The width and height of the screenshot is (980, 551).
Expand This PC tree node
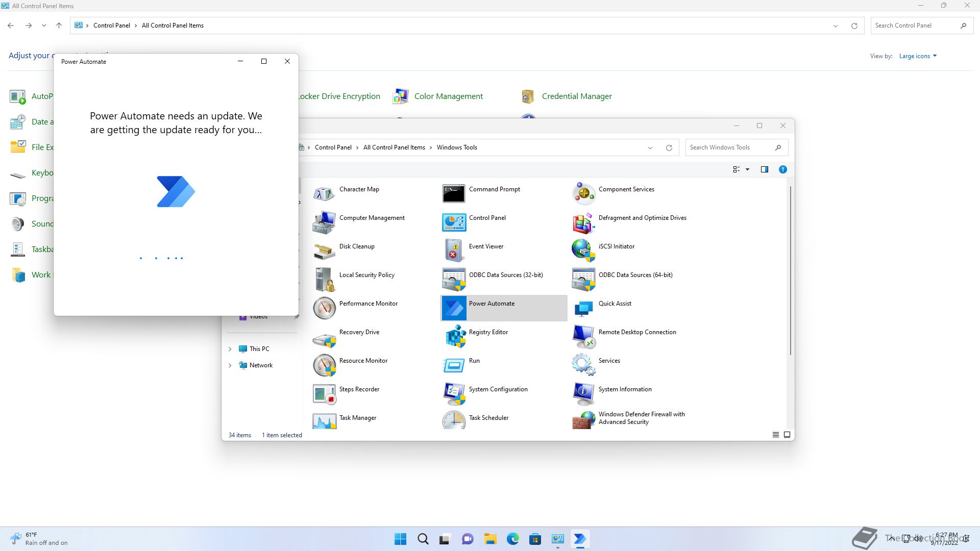pyautogui.click(x=230, y=349)
